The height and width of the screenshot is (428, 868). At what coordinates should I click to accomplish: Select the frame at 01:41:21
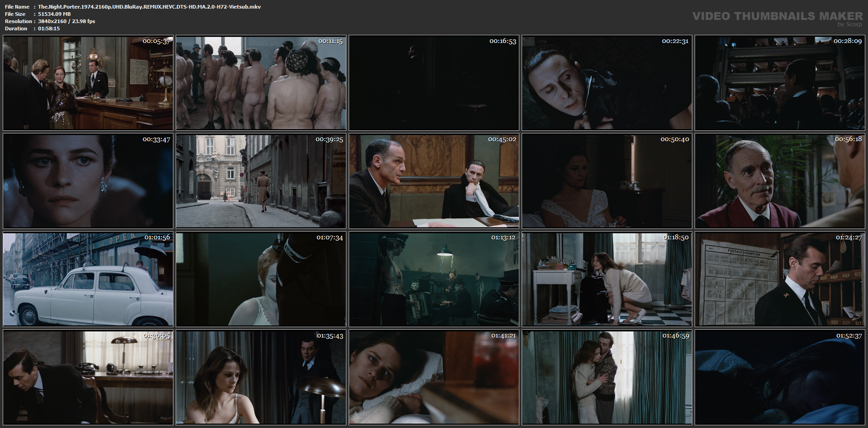[434, 377]
